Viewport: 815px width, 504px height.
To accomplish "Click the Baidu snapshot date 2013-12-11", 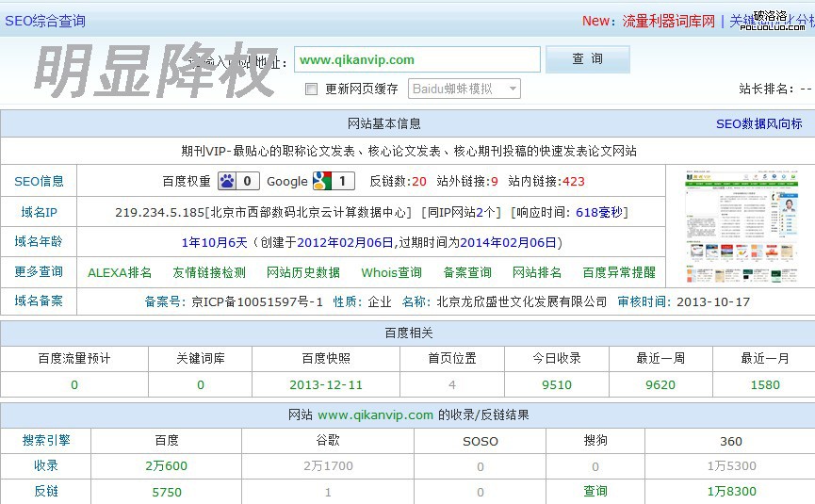I will [326, 385].
